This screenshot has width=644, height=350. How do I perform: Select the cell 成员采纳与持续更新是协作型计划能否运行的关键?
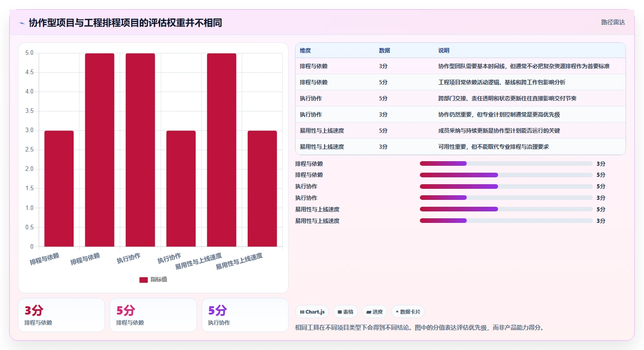499,131
